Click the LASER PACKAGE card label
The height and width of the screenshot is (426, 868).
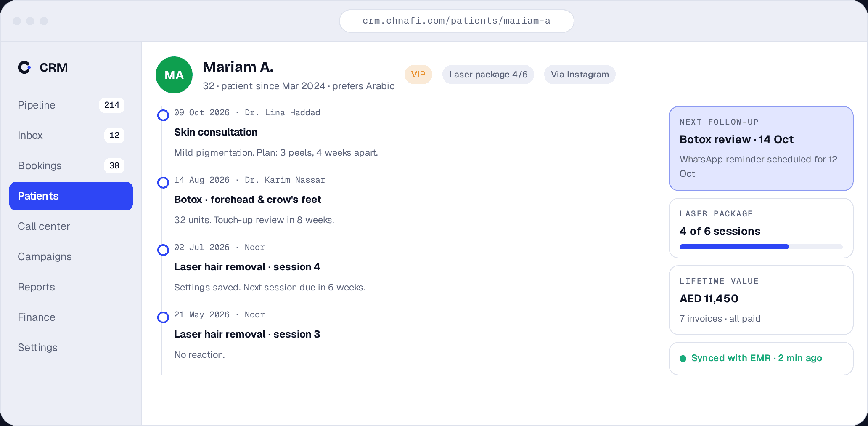(716, 214)
